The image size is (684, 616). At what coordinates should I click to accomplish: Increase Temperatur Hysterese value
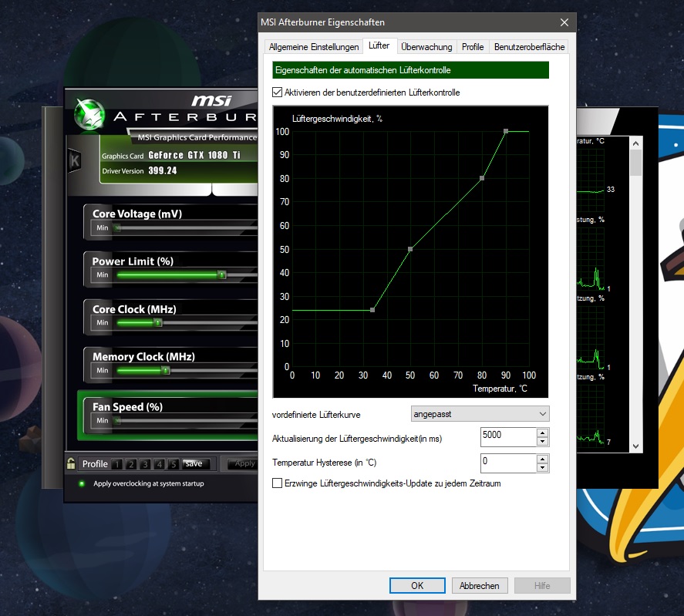click(x=542, y=459)
